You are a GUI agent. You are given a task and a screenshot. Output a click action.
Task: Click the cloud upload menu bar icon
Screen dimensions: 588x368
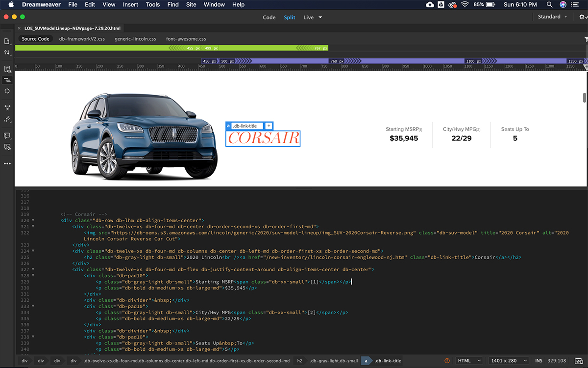tap(430, 4)
